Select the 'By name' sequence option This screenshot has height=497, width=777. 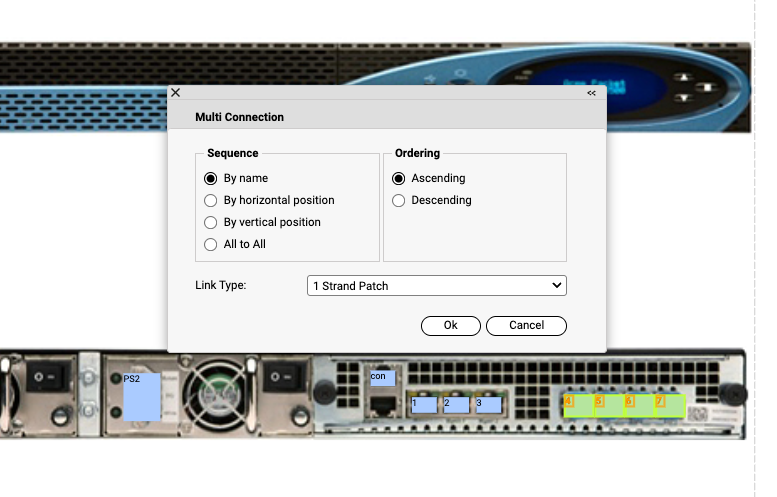click(x=211, y=179)
